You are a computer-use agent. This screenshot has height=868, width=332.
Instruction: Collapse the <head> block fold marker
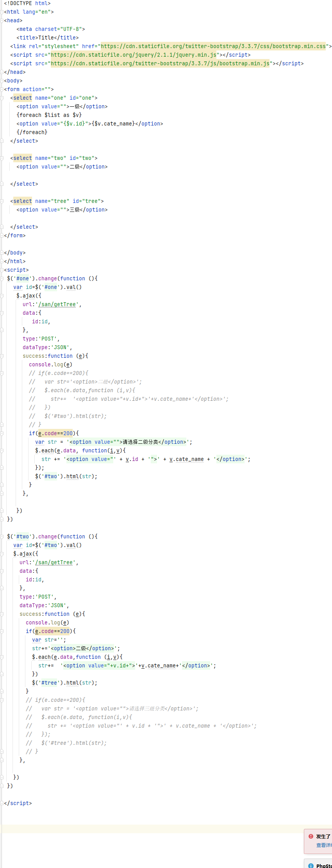tap(2, 21)
